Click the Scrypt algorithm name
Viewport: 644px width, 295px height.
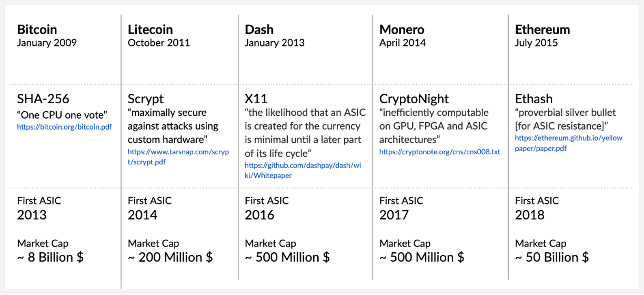tap(146, 99)
